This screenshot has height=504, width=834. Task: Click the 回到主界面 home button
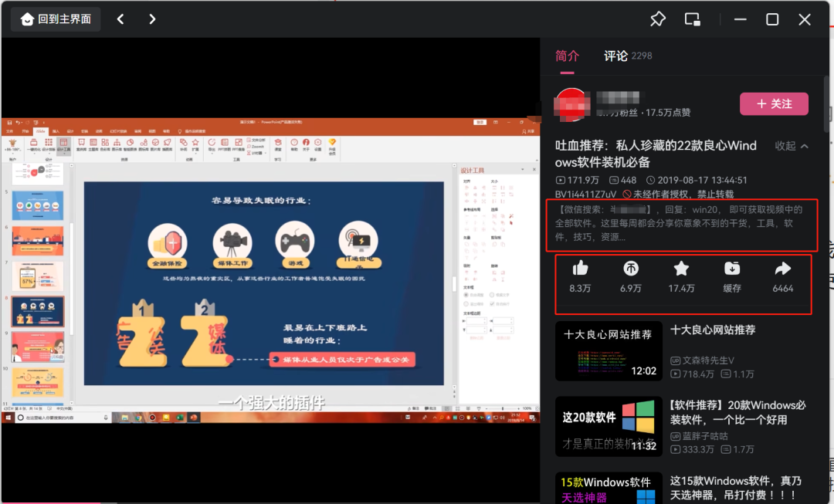click(56, 19)
